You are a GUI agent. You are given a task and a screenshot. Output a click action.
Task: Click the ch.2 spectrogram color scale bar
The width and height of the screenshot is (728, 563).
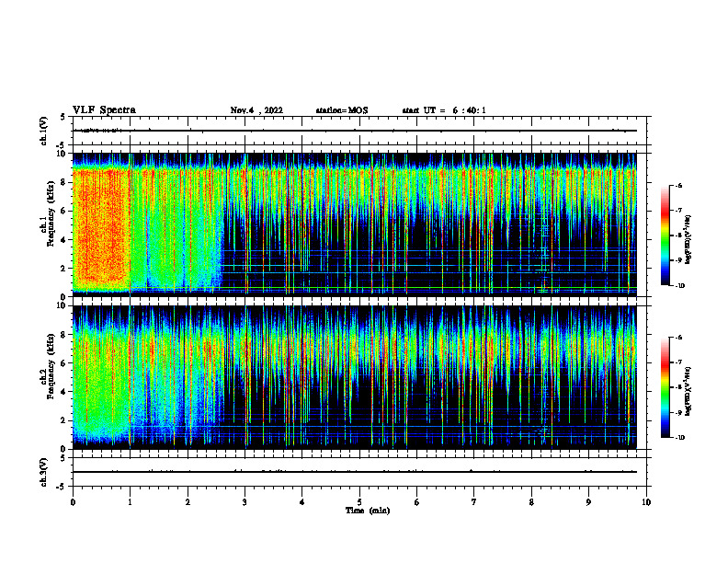665,387
